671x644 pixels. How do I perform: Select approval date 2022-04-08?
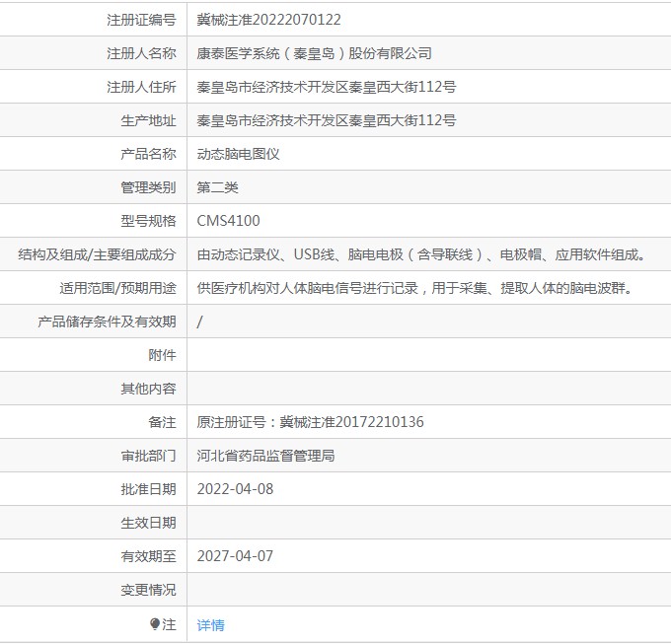235,489
